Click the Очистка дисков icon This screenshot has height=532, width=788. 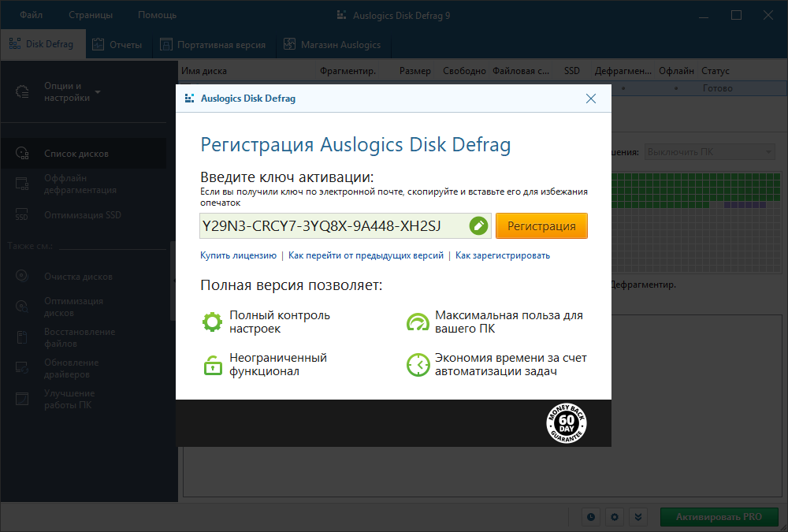tap(21, 276)
